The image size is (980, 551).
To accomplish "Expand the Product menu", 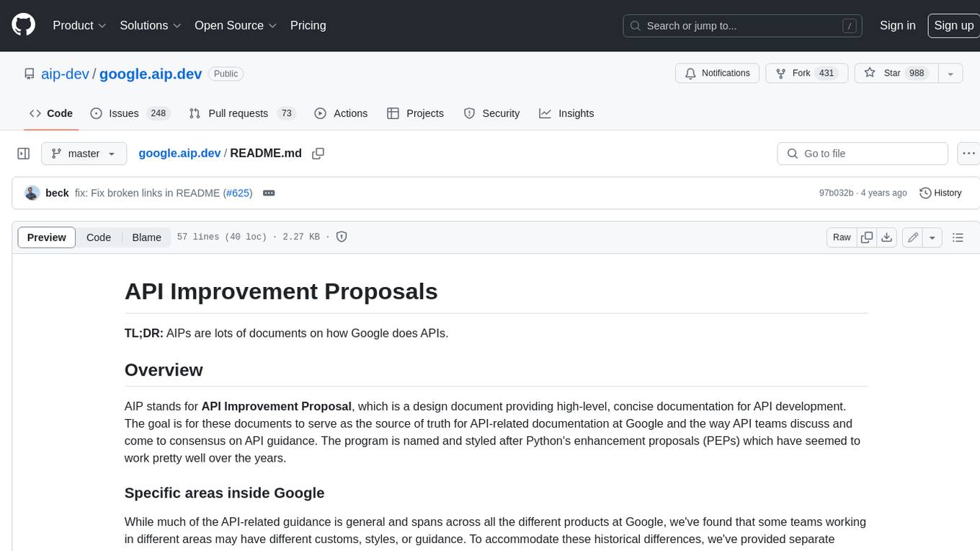I will (x=79, y=25).
